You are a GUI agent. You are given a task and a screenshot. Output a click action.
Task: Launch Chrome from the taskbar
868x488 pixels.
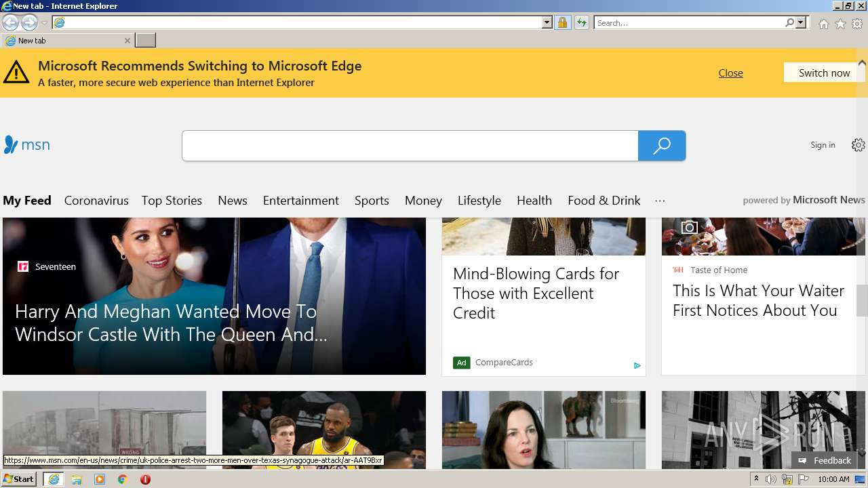(123, 479)
